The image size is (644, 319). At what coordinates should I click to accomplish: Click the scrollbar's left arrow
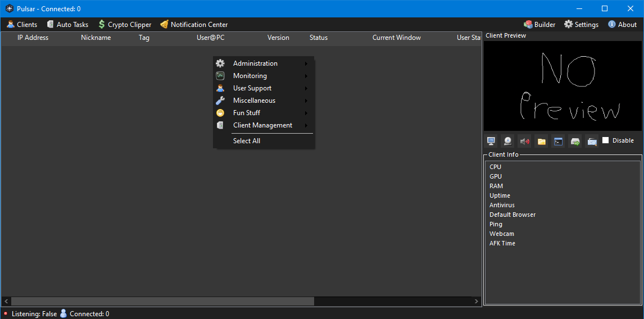point(6,302)
